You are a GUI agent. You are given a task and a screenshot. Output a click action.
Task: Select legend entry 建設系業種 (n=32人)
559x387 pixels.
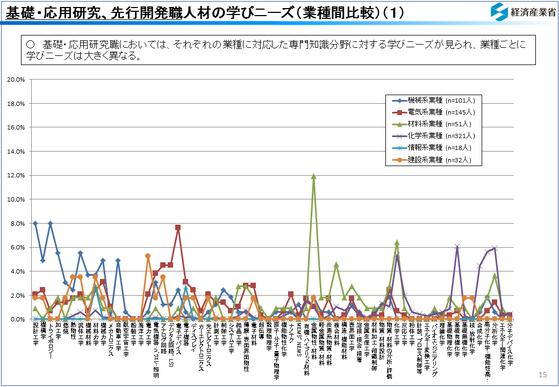pyautogui.click(x=432, y=160)
